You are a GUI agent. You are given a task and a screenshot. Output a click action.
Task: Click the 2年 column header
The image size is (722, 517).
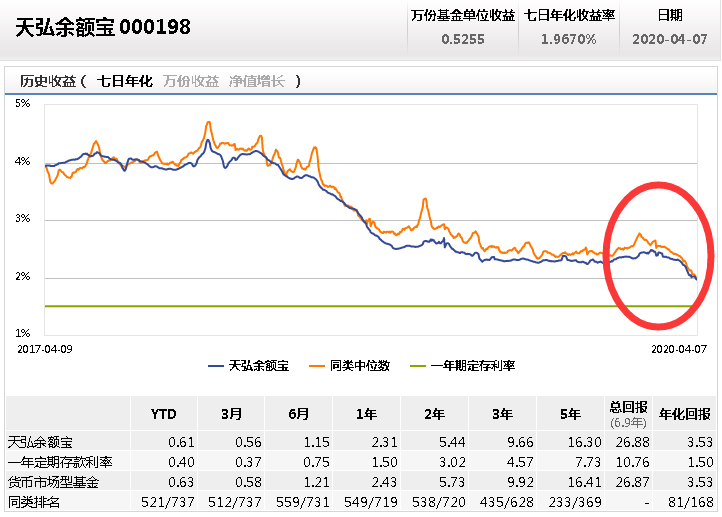[435, 414]
